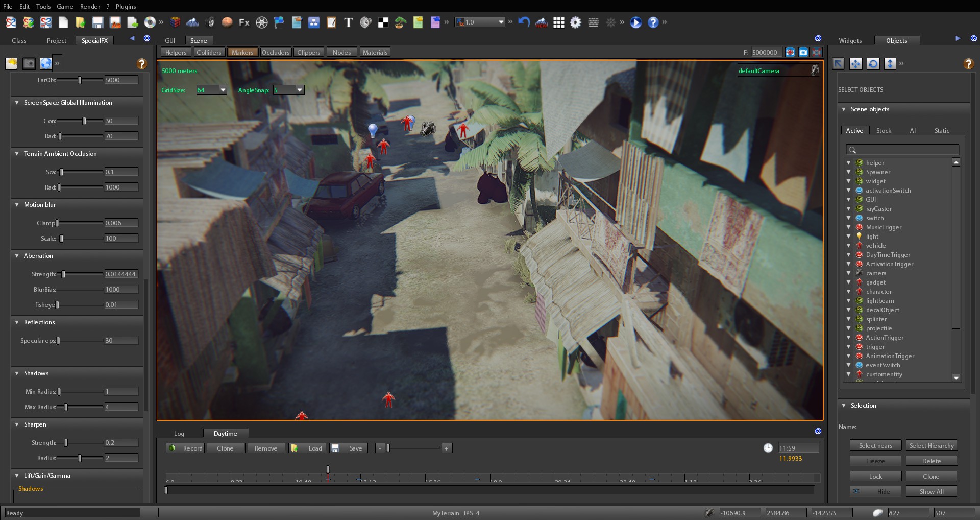Click the Show All button
The image size is (980, 520).
pyautogui.click(x=932, y=491)
